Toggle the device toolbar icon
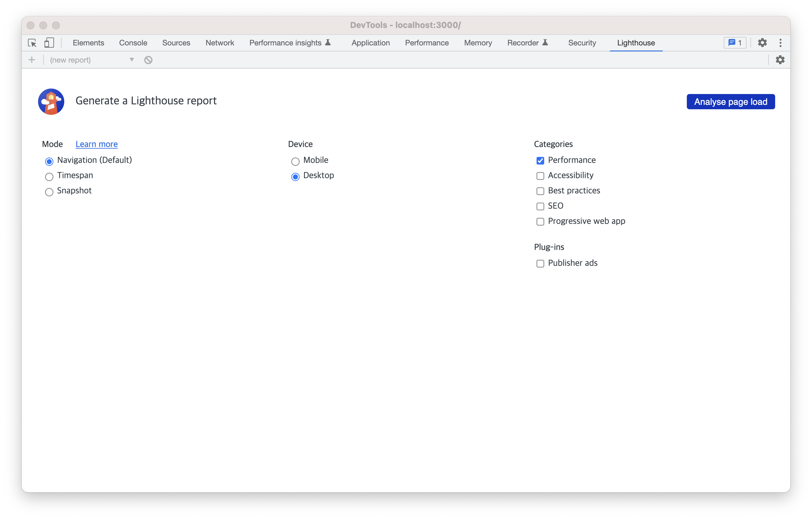The height and width of the screenshot is (519, 812). [49, 43]
